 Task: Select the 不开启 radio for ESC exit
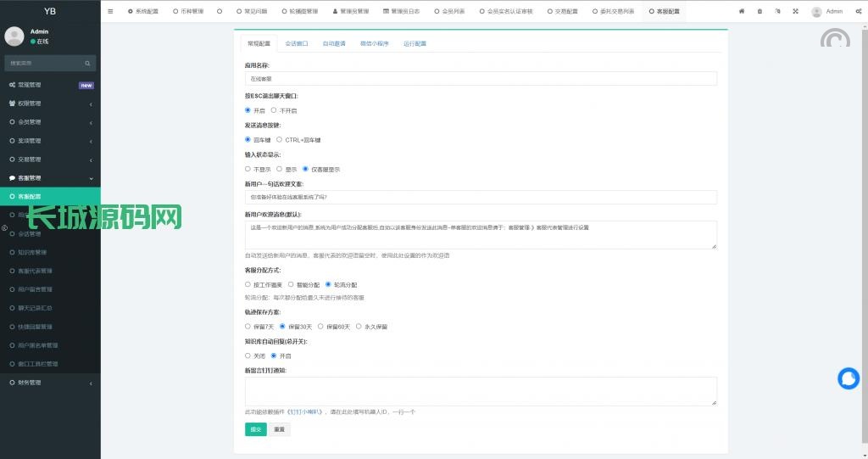(x=275, y=110)
